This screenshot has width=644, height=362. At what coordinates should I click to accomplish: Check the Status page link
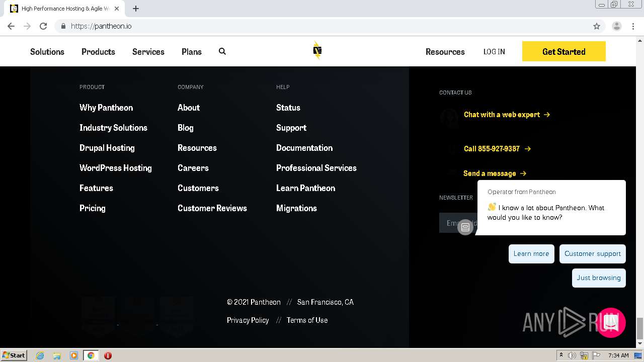(x=288, y=108)
